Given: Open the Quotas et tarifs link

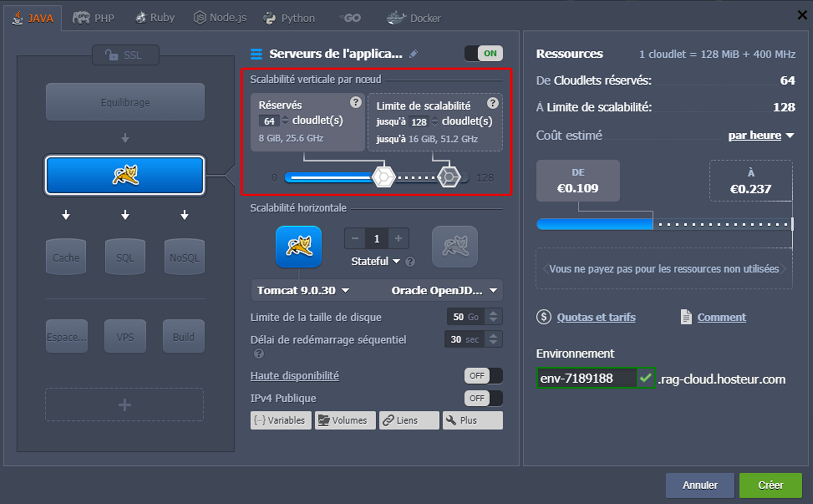Looking at the screenshot, I should (x=596, y=317).
